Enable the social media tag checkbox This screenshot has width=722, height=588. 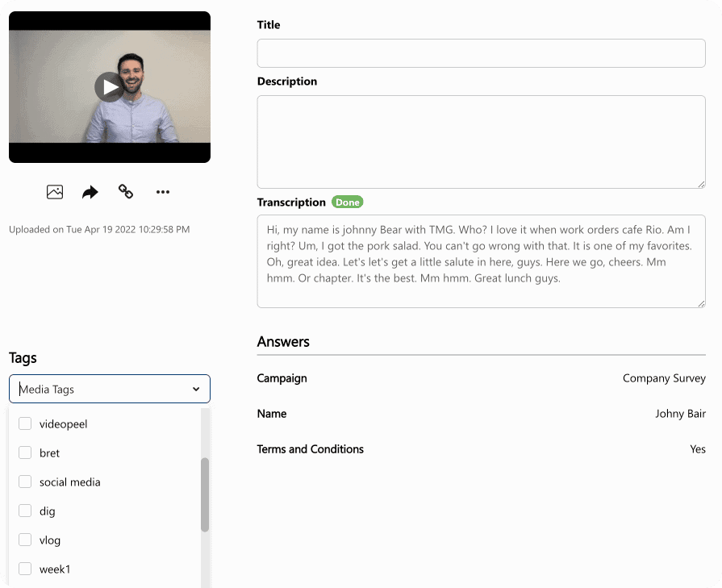(x=25, y=482)
